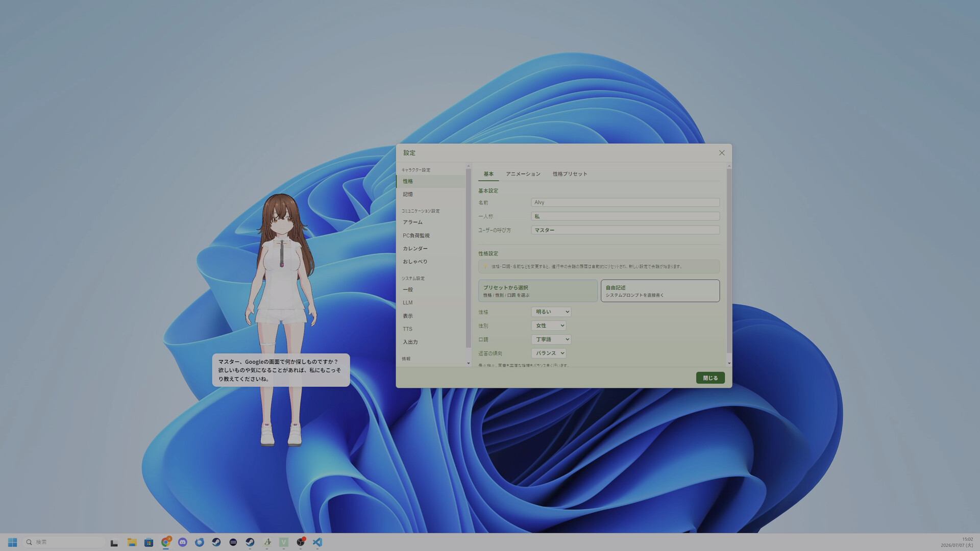Open LLM settings in the sidebar
This screenshot has width=980, height=551.
pos(431,303)
